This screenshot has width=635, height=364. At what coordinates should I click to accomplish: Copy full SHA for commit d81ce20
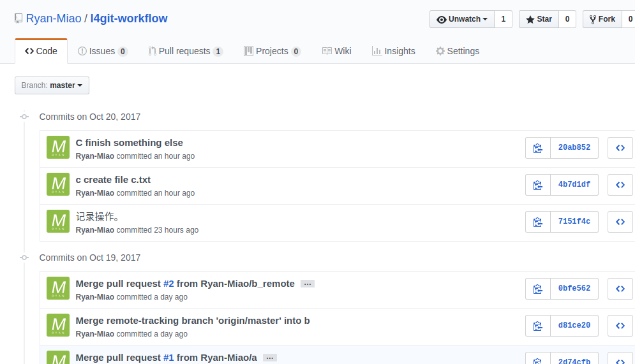click(538, 326)
